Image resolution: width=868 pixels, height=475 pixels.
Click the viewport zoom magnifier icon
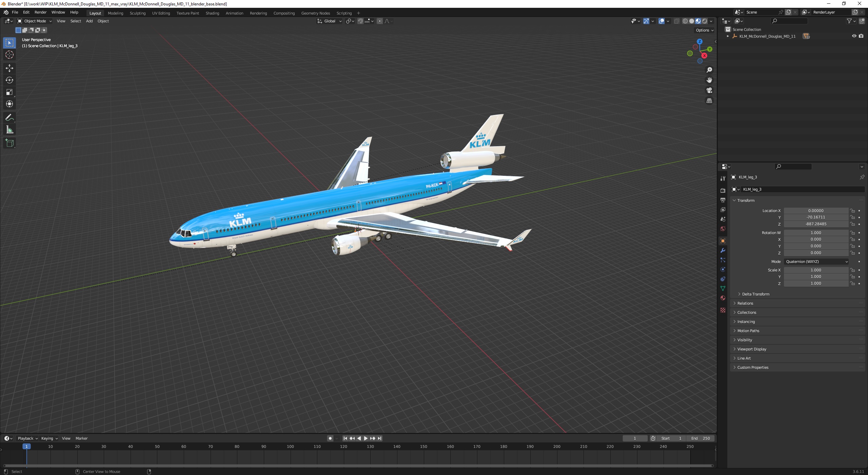[x=709, y=70]
